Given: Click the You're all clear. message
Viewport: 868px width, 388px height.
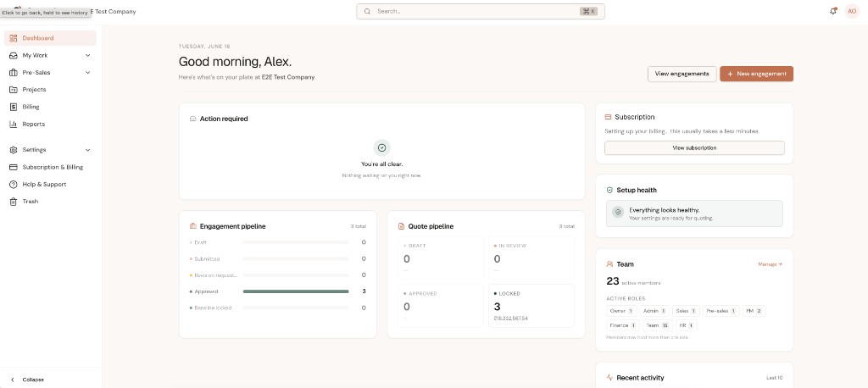Looking at the screenshot, I should pyautogui.click(x=382, y=164).
